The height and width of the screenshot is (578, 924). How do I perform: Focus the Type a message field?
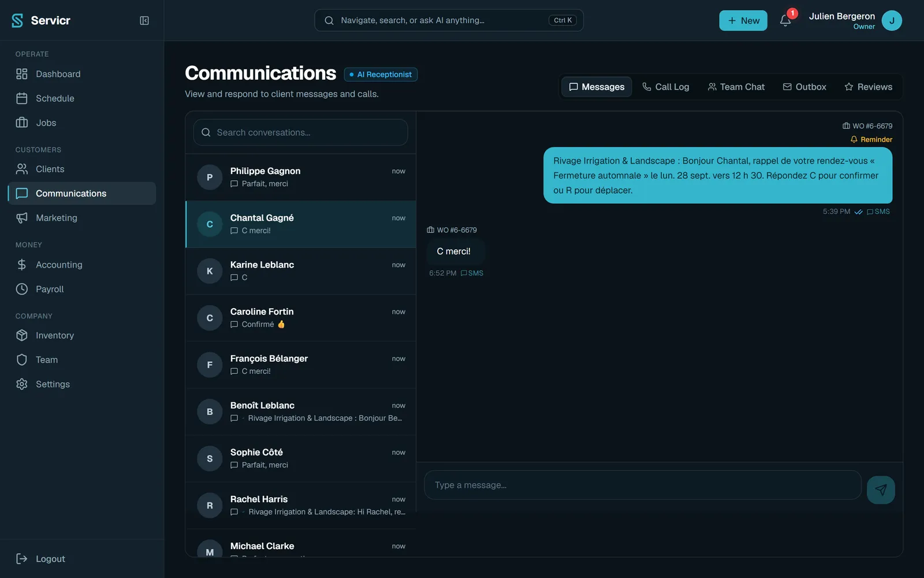[x=643, y=485]
